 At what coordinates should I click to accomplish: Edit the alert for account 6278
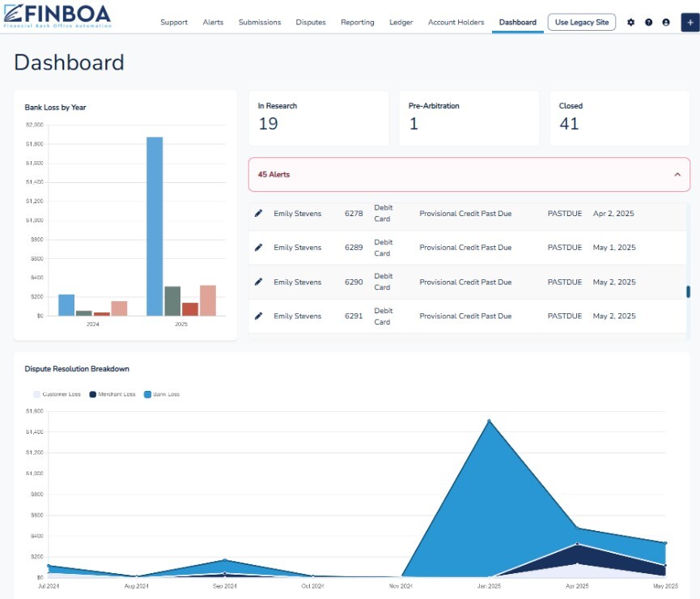[x=259, y=214]
